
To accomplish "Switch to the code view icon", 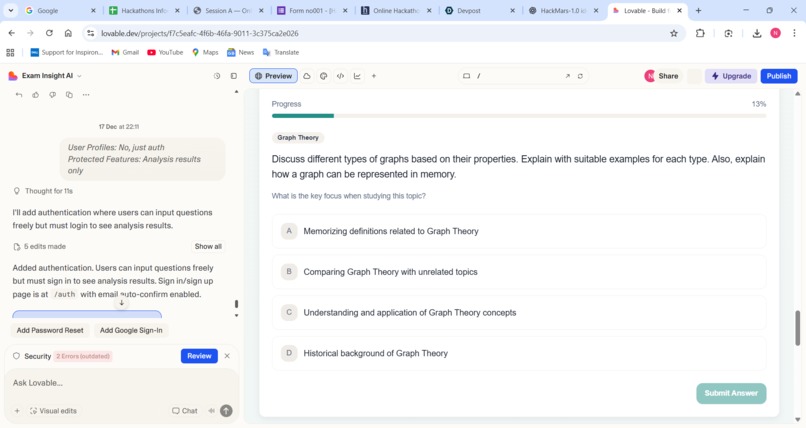I will [340, 76].
